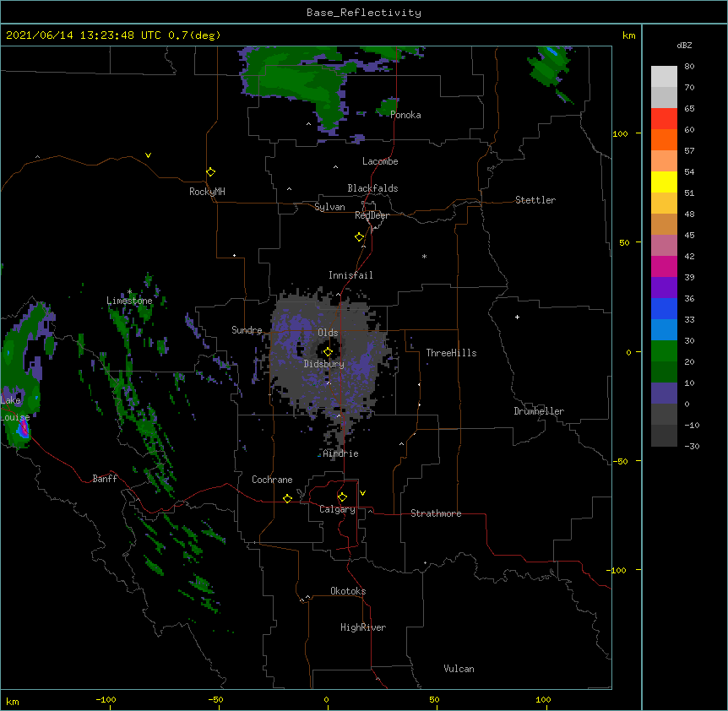Click the Limestone label
This screenshot has width=728, height=711.
click(x=129, y=301)
